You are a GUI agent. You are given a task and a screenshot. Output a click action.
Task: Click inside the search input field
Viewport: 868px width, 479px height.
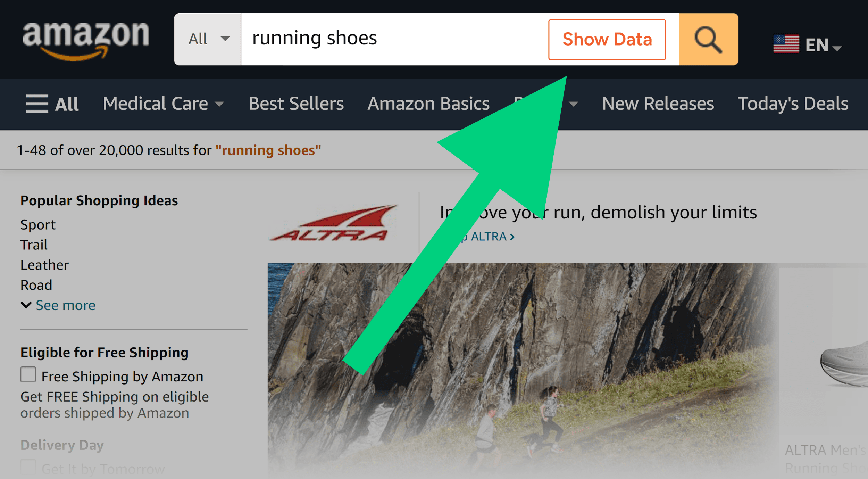382,39
